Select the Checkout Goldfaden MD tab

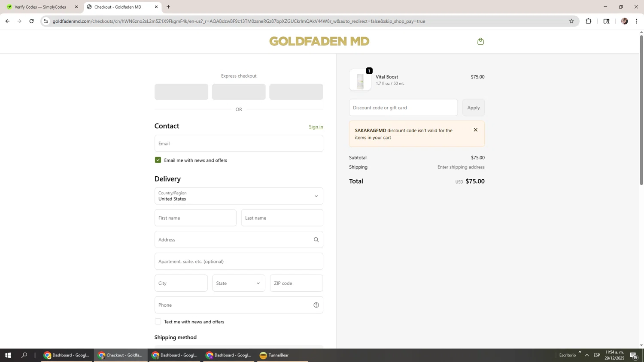pyautogui.click(x=123, y=7)
